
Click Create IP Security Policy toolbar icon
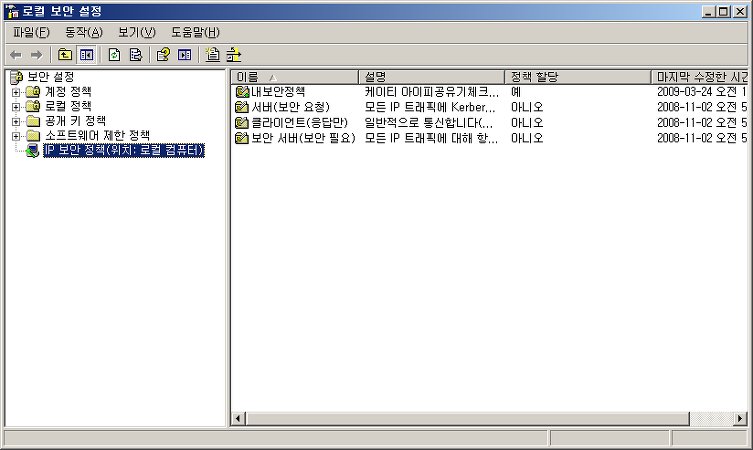(212, 54)
